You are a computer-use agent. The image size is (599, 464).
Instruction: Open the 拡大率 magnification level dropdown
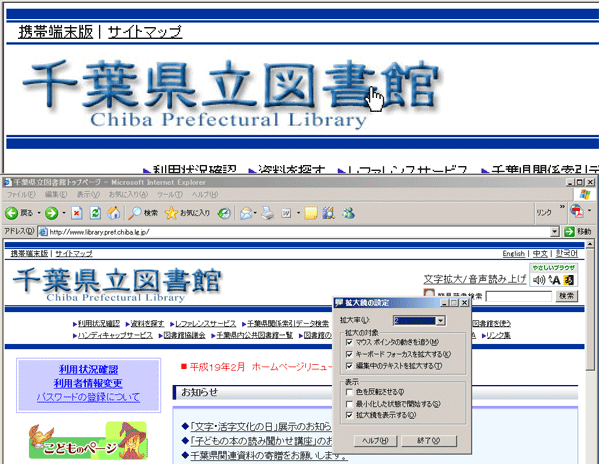click(x=440, y=321)
